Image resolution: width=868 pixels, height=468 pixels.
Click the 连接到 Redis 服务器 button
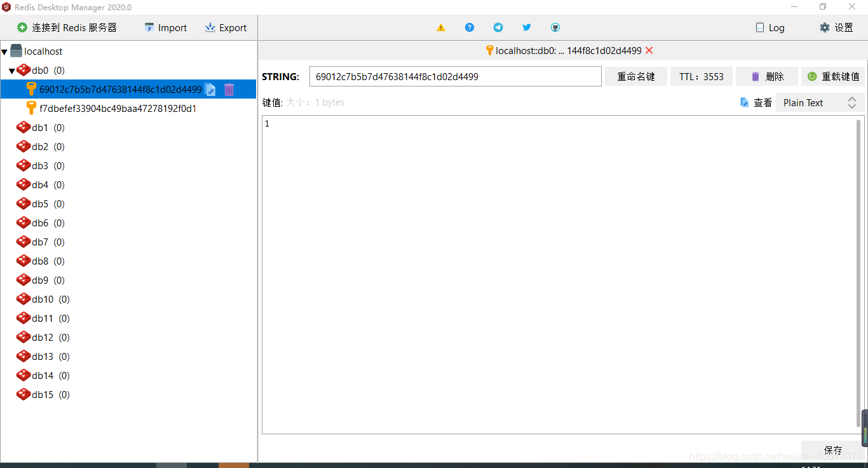point(67,27)
